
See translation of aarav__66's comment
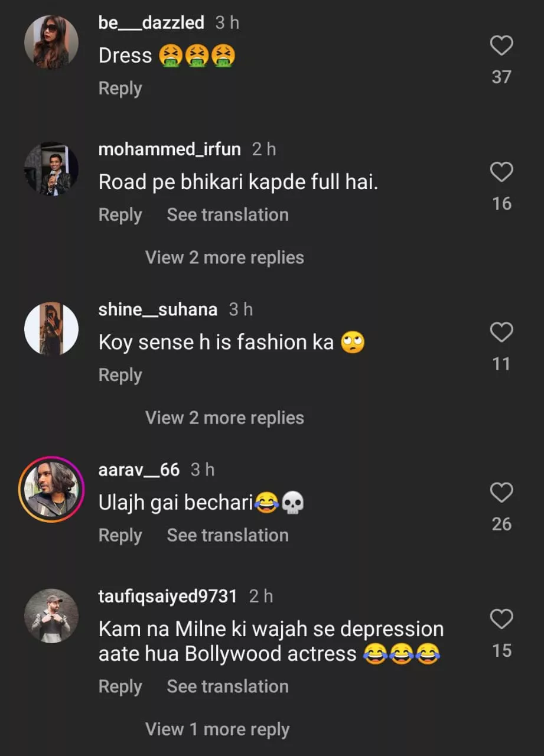[227, 536]
